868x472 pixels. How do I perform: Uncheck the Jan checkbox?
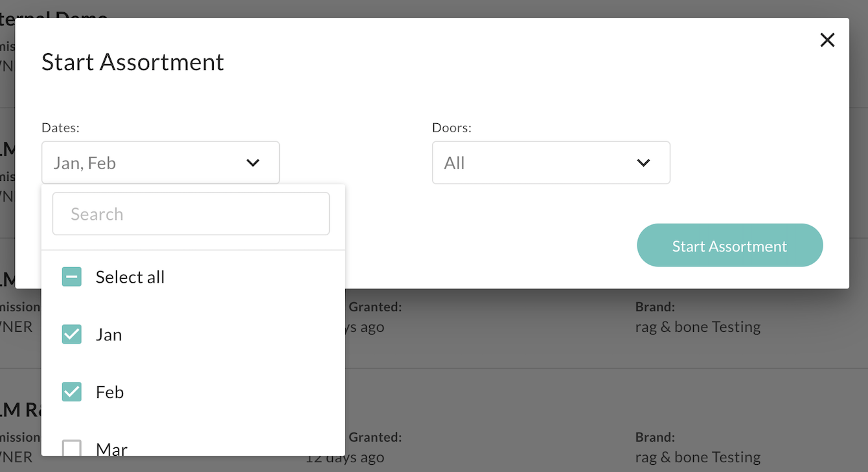pos(71,335)
